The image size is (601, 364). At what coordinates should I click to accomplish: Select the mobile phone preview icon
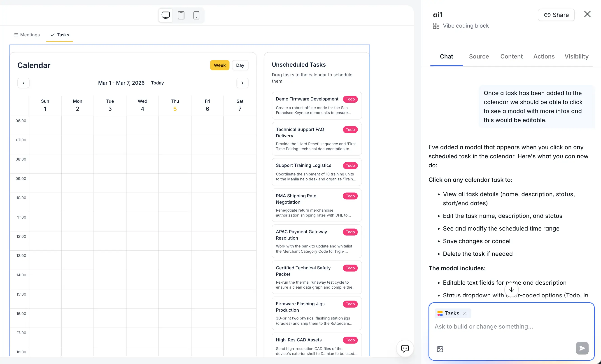(x=196, y=15)
